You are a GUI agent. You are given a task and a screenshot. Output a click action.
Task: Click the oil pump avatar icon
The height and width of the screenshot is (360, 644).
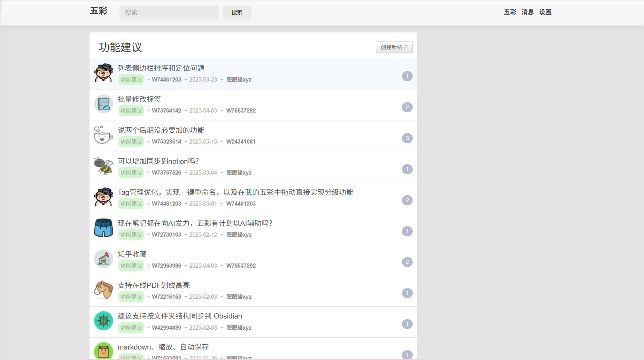(x=103, y=259)
